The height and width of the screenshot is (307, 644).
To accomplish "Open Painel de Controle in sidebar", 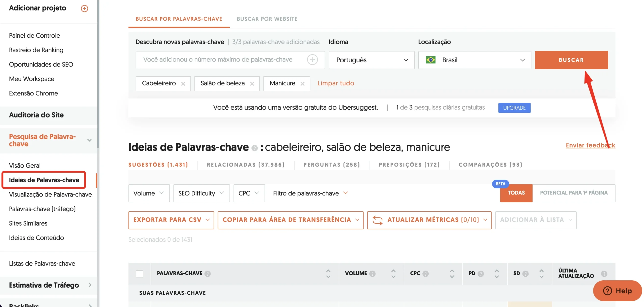I will tap(34, 35).
